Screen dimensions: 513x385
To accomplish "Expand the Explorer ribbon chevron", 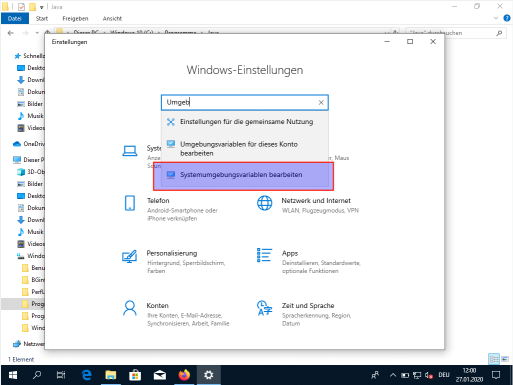I will click(496, 18).
